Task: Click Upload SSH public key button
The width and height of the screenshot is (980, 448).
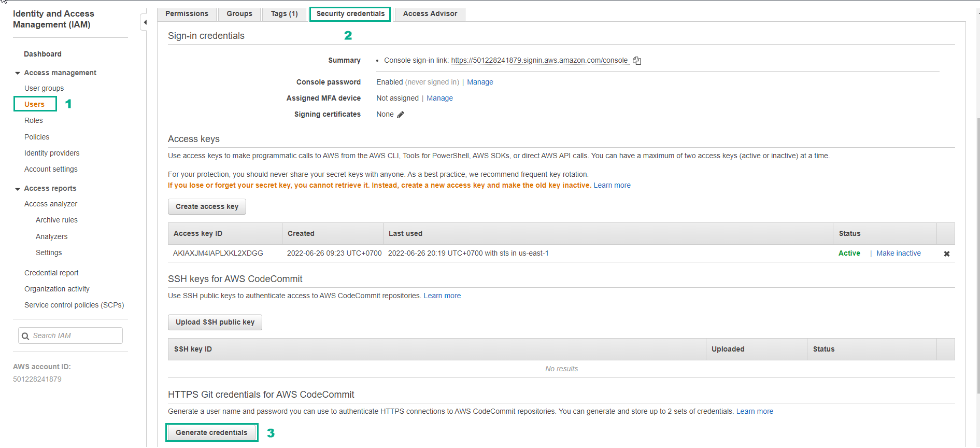Action: pos(215,323)
